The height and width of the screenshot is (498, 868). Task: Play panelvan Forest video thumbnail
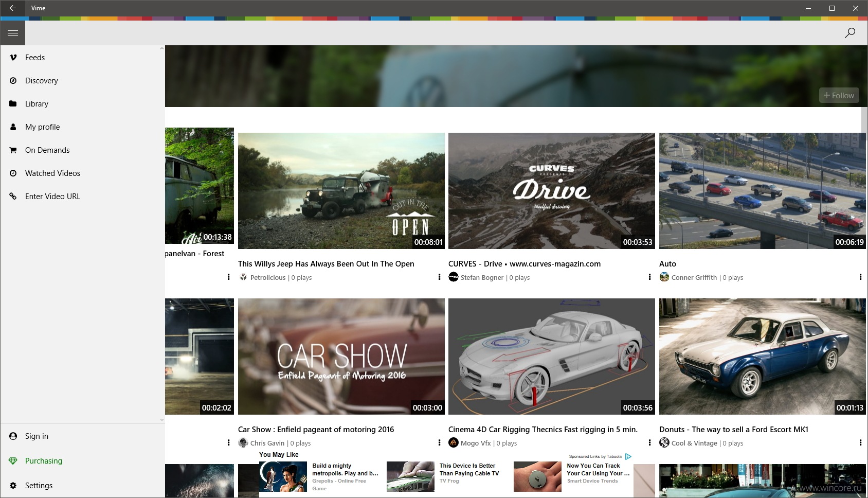(x=200, y=186)
